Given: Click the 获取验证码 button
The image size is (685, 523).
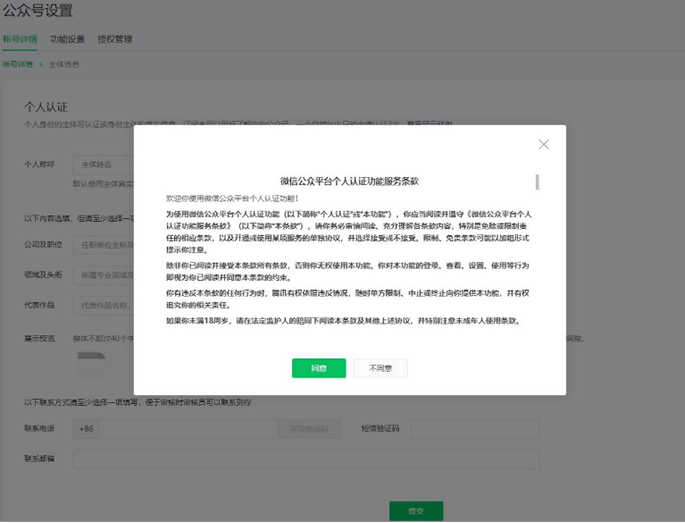Looking at the screenshot, I should tap(309, 429).
